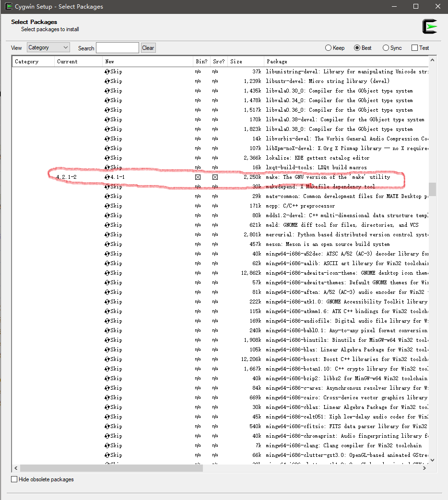Click the Clear search button
Image resolution: width=448 pixels, height=500 pixels.
[148, 48]
